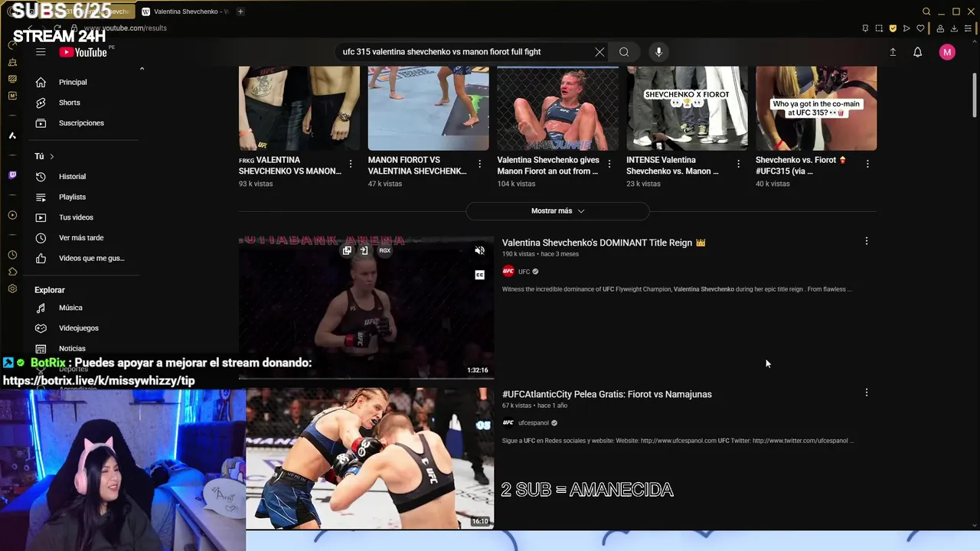980x551 pixels.
Task: Open Historial in the sidebar
Action: [x=83, y=177]
